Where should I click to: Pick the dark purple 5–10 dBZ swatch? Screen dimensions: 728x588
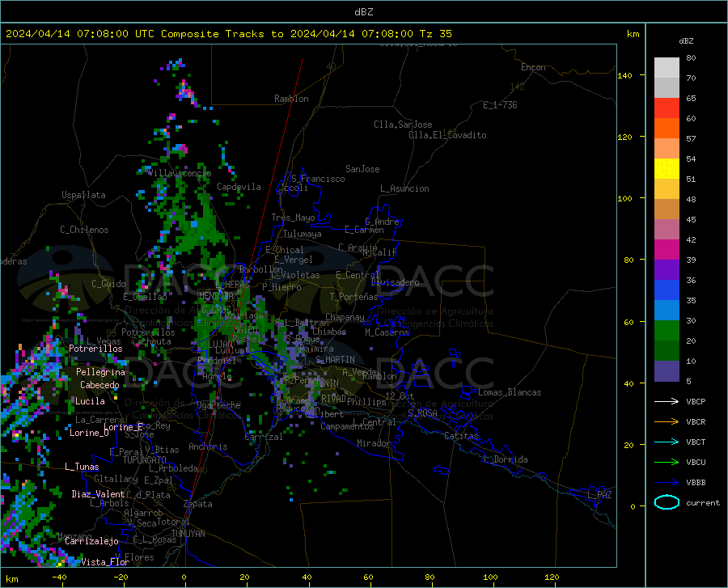[667, 371]
